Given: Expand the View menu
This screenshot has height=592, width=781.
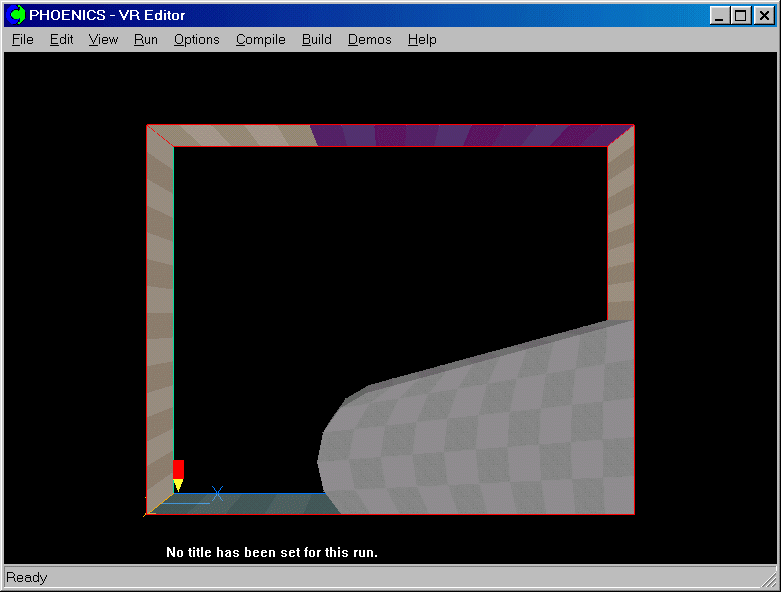Looking at the screenshot, I should pyautogui.click(x=103, y=40).
